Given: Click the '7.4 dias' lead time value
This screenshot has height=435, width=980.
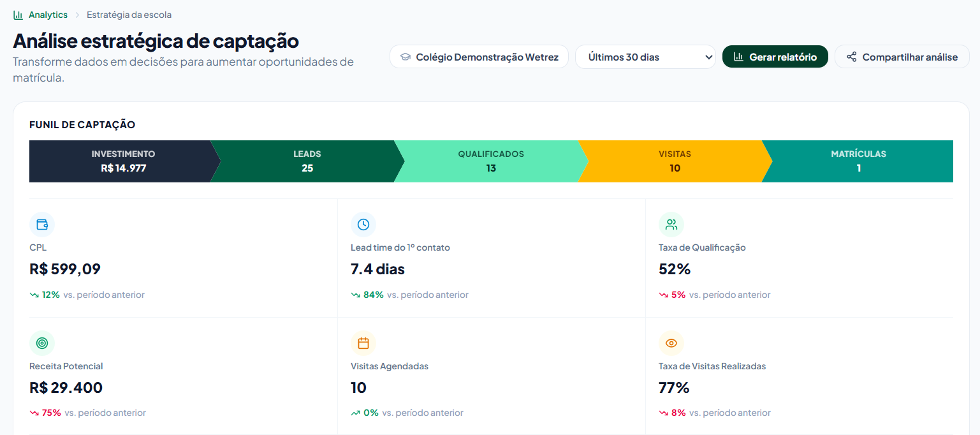Looking at the screenshot, I should [x=377, y=269].
